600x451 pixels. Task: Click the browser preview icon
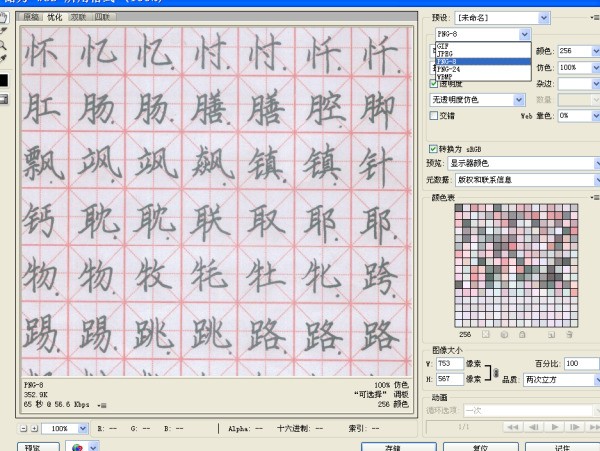pos(77,447)
